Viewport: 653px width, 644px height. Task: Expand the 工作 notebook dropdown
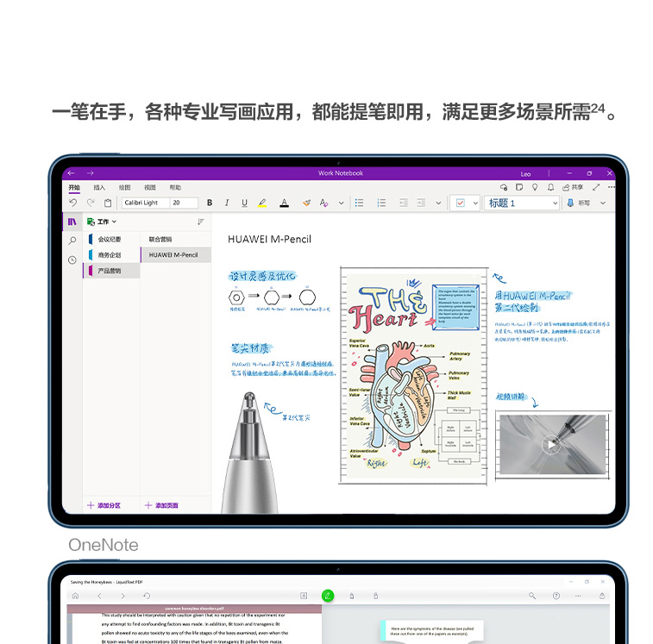(102, 222)
